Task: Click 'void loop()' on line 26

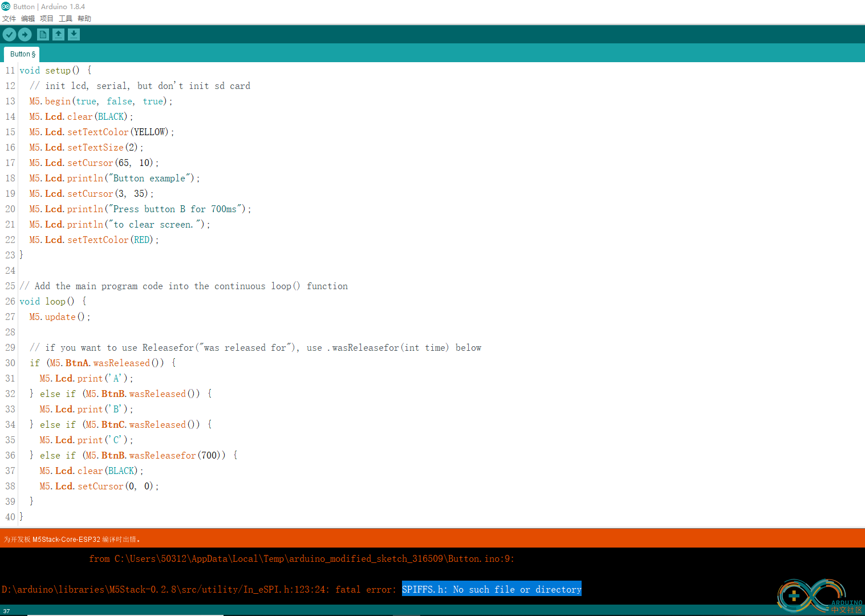Action: (x=53, y=301)
